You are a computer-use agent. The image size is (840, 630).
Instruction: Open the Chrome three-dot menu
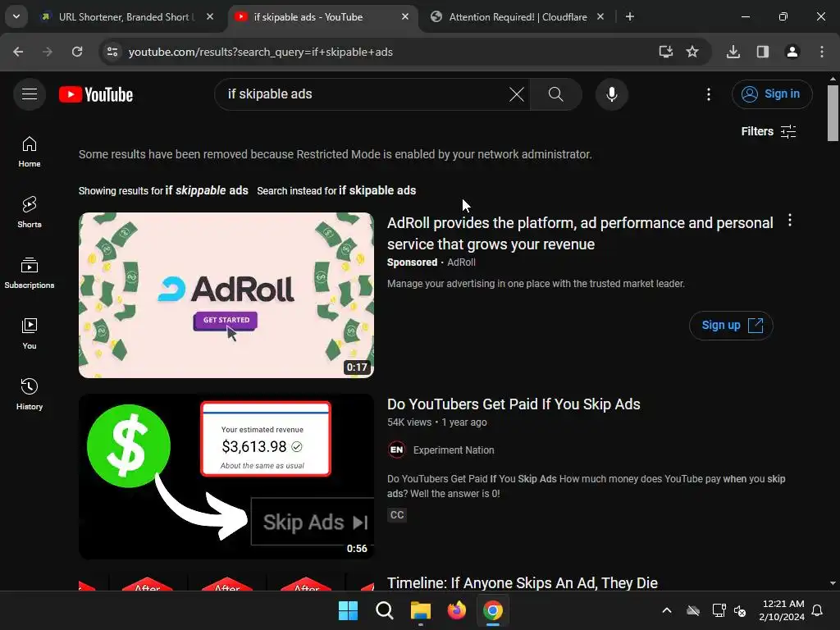(822, 52)
